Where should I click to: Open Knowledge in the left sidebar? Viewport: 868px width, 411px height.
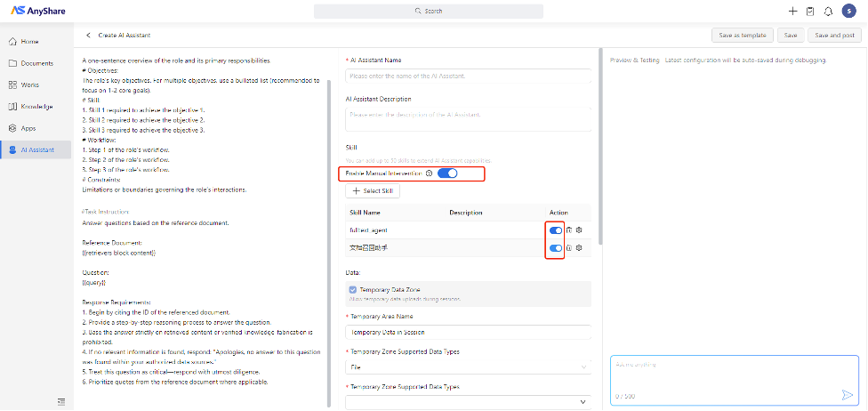(36, 107)
